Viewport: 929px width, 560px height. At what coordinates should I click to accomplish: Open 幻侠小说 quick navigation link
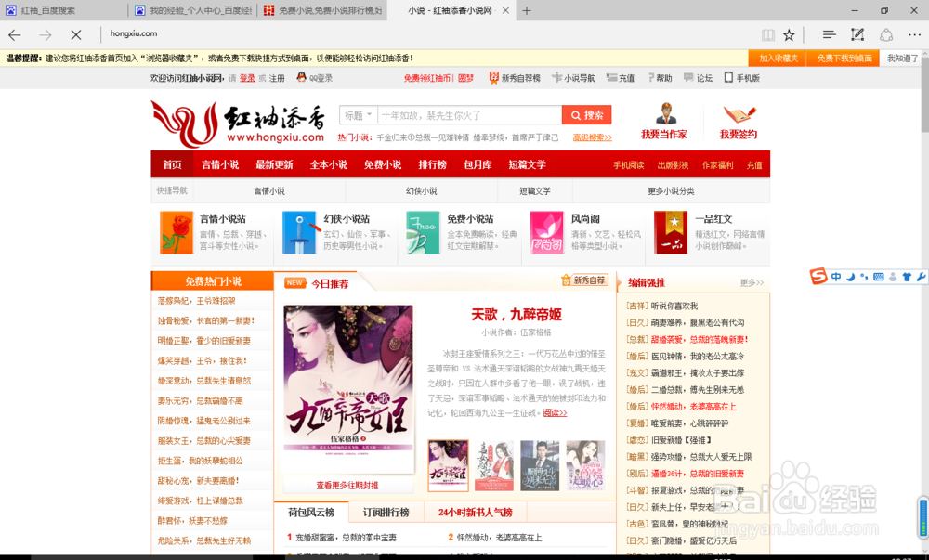click(x=421, y=191)
